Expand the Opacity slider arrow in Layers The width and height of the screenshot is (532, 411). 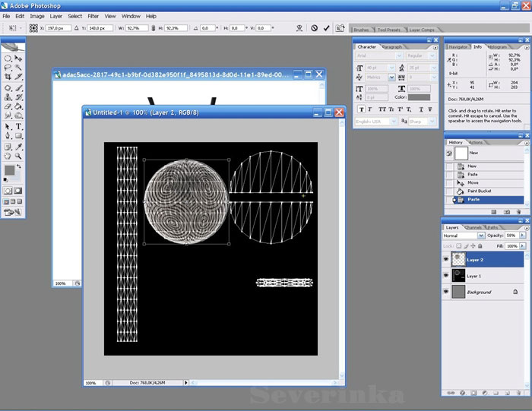pyautogui.click(x=522, y=236)
